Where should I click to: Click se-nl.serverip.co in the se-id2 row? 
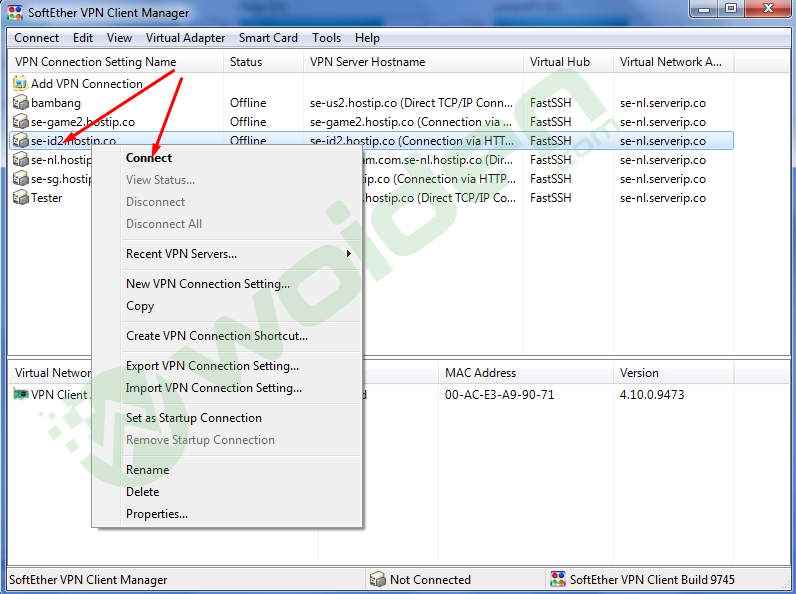pyautogui.click(x=662, y=141)
